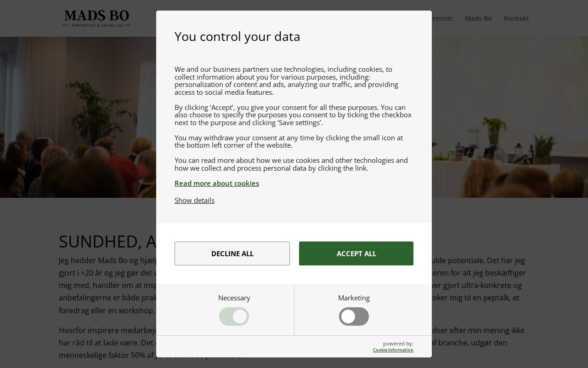This screenshot has height=368, width=588.
Task: Click the Necessary category label
Action: (x=234, y=298)
